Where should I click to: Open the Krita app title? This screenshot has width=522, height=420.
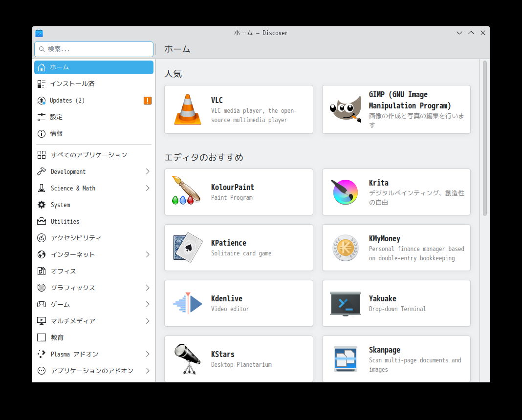coord(378,183)
